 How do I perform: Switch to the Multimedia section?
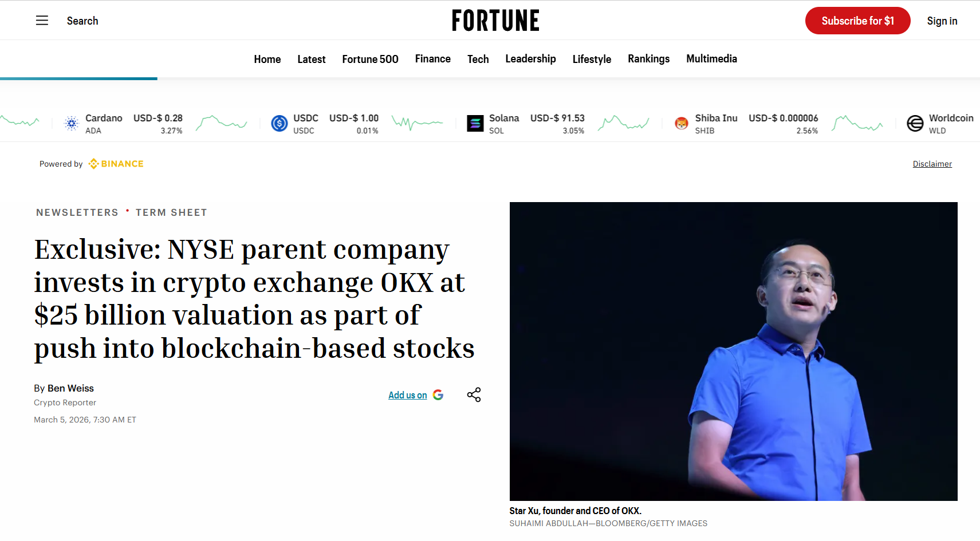click(711, 58)
